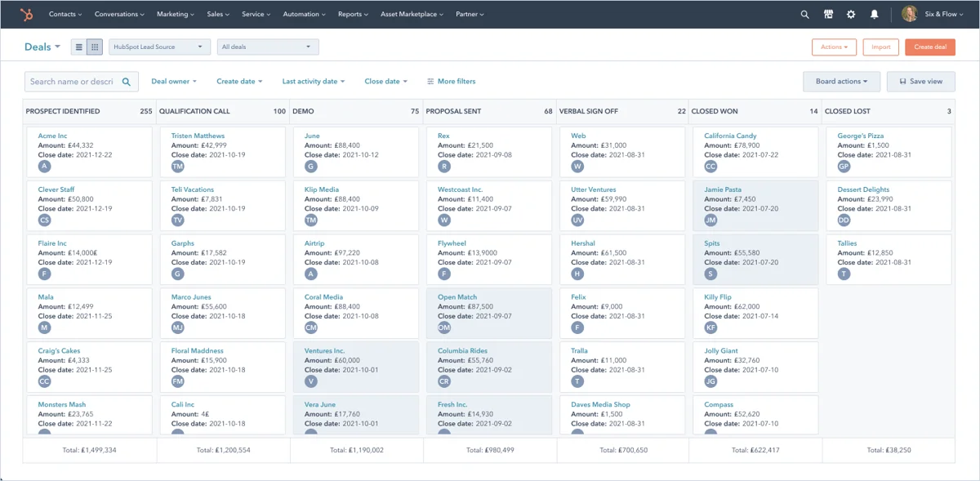Open the Deal owner filter

[x=173, y=82]
